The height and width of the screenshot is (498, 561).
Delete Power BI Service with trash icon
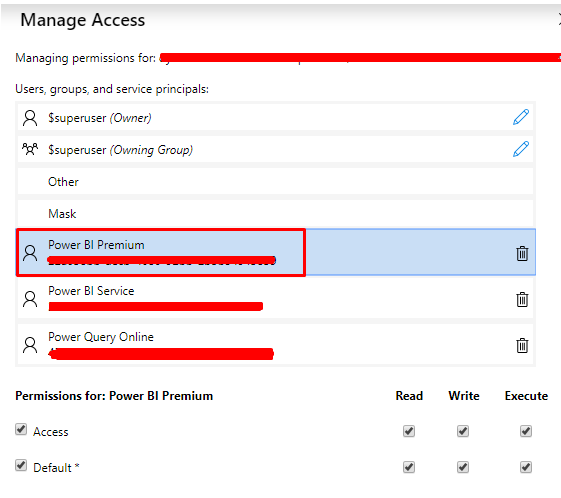(522, 299)
